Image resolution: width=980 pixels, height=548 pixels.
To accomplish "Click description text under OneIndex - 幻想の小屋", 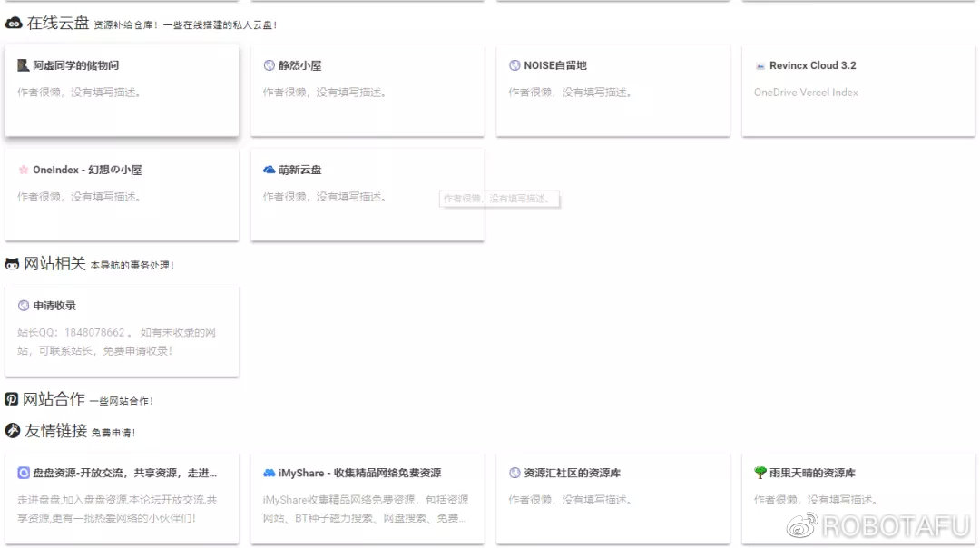I will click(79, 196).
